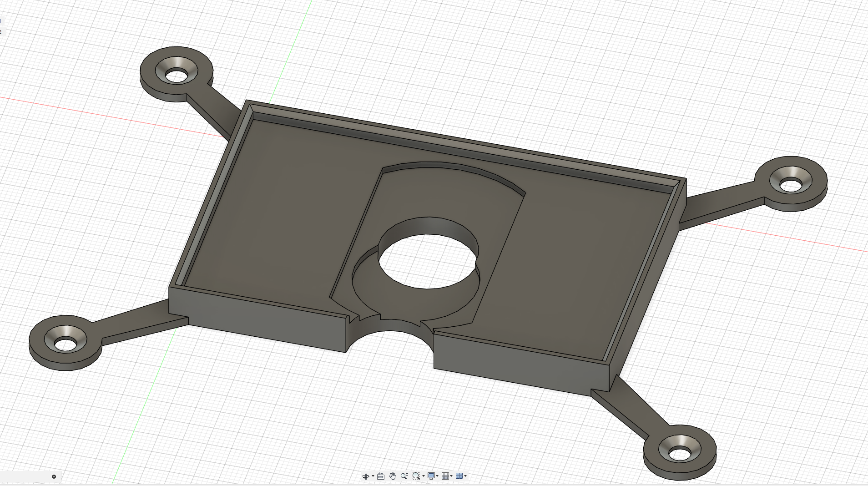
Task: Expand the Grid and Snaps dropdown
Action: tap(451, 476)
